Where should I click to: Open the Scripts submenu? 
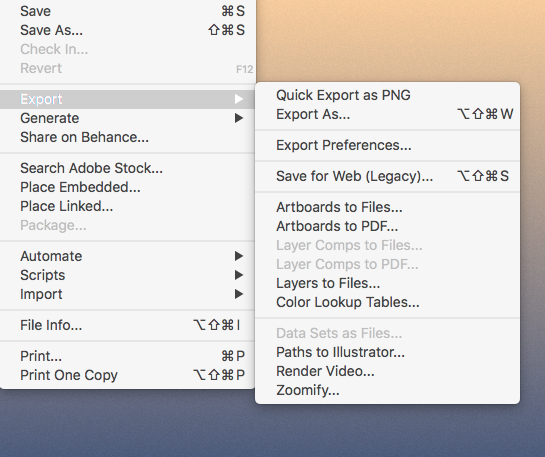point(128,275)
